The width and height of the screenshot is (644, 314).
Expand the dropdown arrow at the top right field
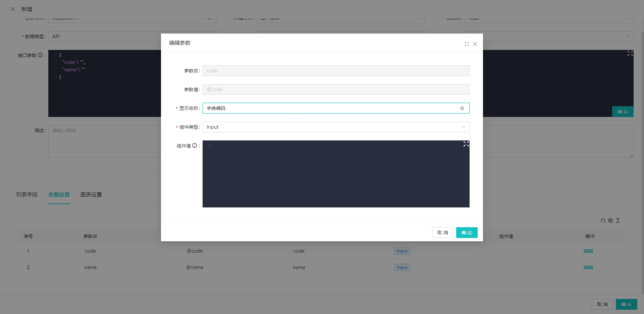pos(628,37)
